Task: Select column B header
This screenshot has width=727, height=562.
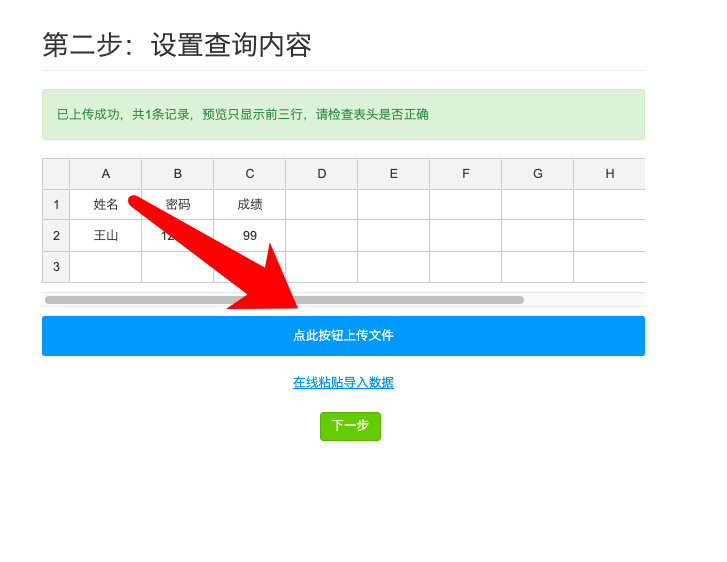Action: pos(178,174)
